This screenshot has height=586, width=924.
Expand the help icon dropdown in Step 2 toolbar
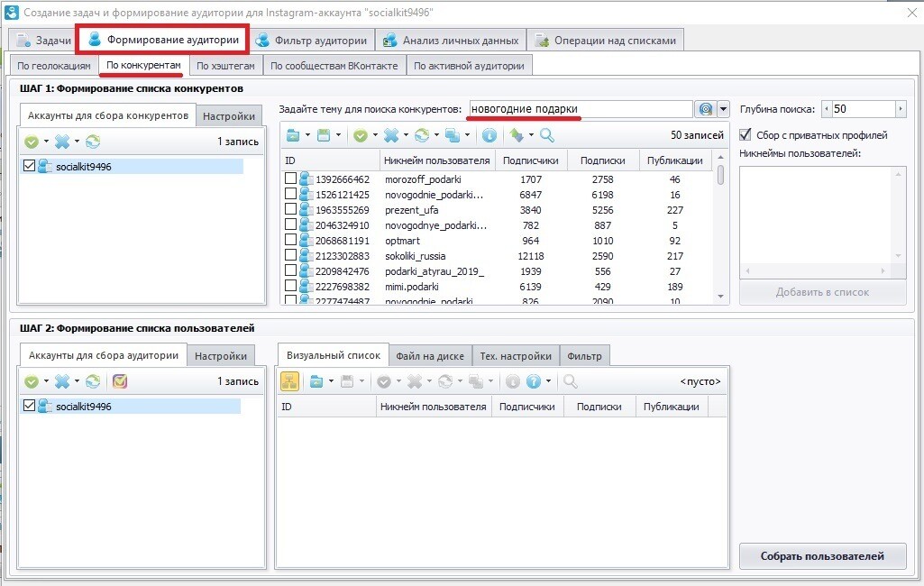548,382
